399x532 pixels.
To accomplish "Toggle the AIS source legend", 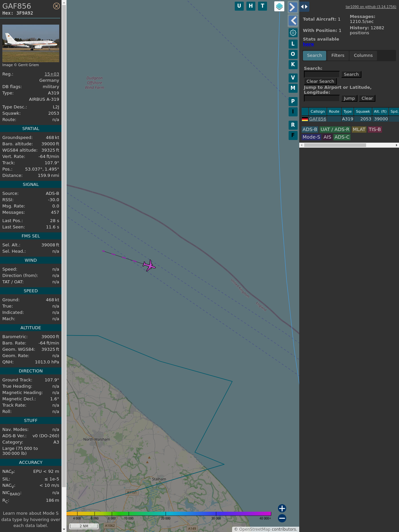I will click(328, 137).
